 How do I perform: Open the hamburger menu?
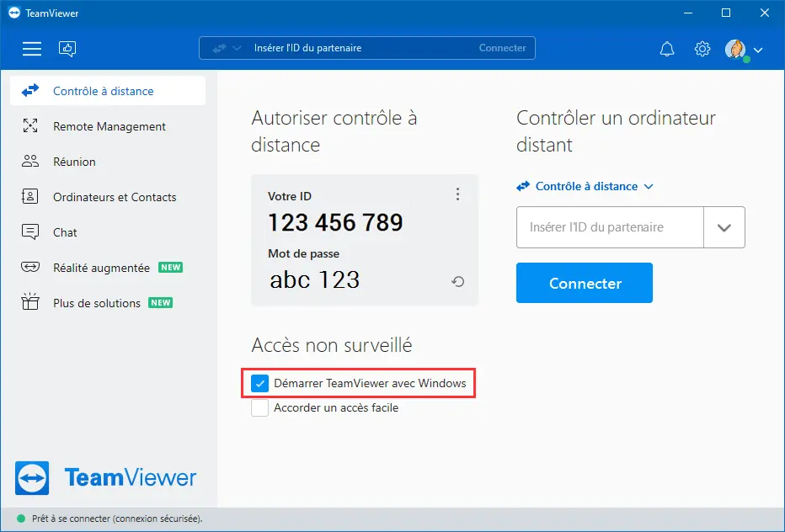(31, 49)
